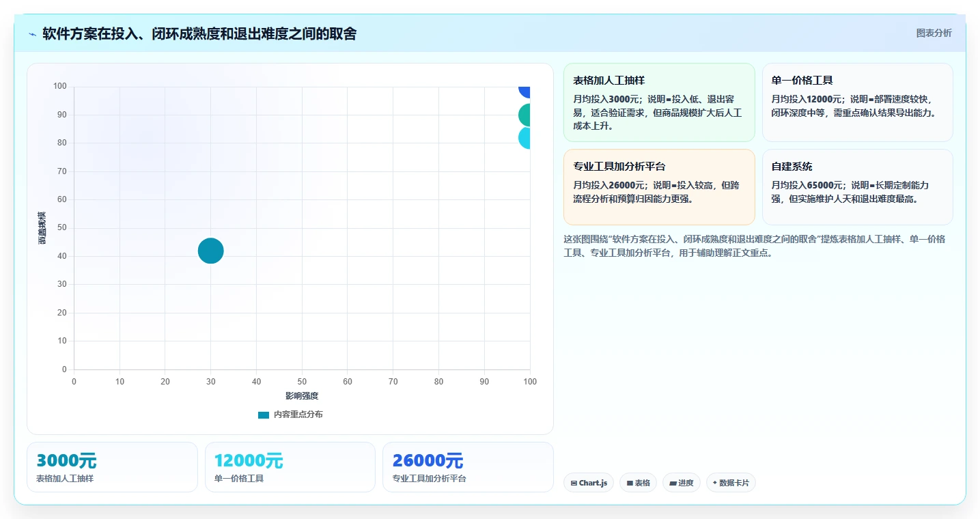Click the 12000元 data card
The height and width of the screenshot is (519, 980).
(x=290, y=467)
